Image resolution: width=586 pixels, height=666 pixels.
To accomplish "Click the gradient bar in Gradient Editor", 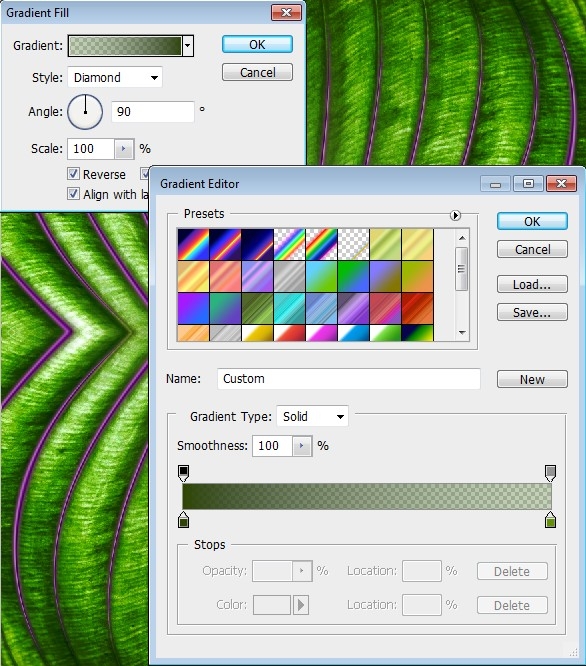I will pos(367,496).
